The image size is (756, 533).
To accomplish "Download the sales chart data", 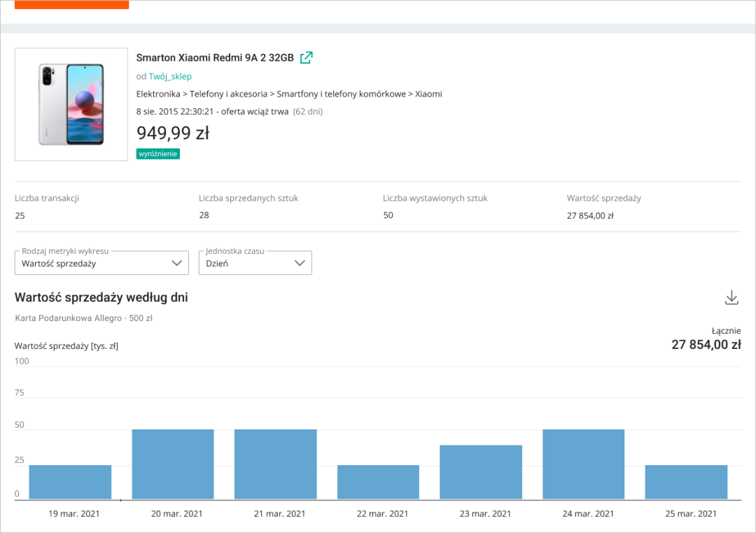I will [x=731, y=298].
